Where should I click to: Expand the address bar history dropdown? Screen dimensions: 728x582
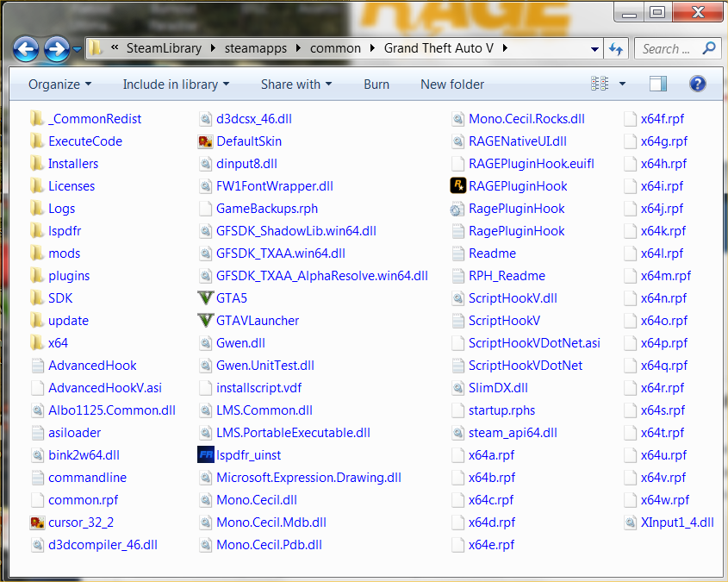click(594, 49)
